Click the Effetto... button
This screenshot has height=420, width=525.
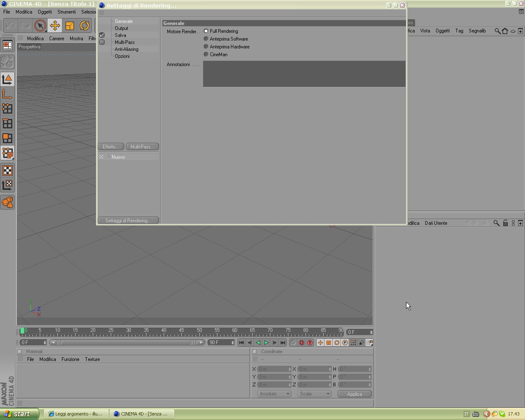click(x=111, y=146)
